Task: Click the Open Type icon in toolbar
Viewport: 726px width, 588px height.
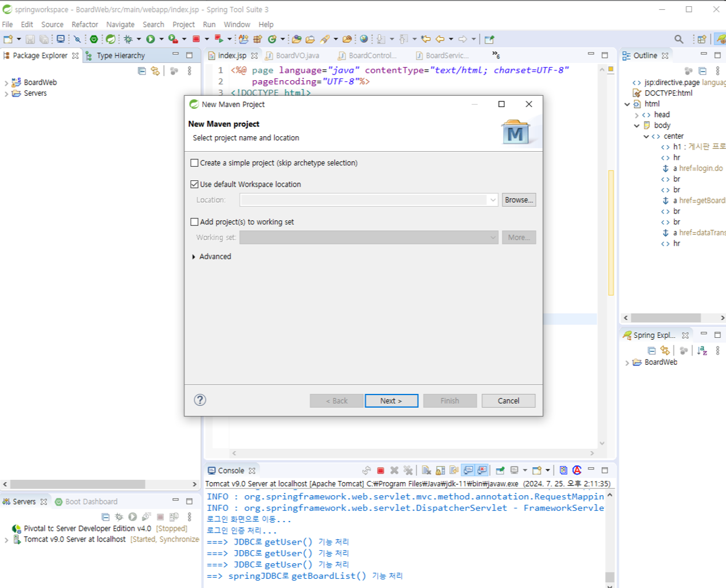Action: point(296,39)
